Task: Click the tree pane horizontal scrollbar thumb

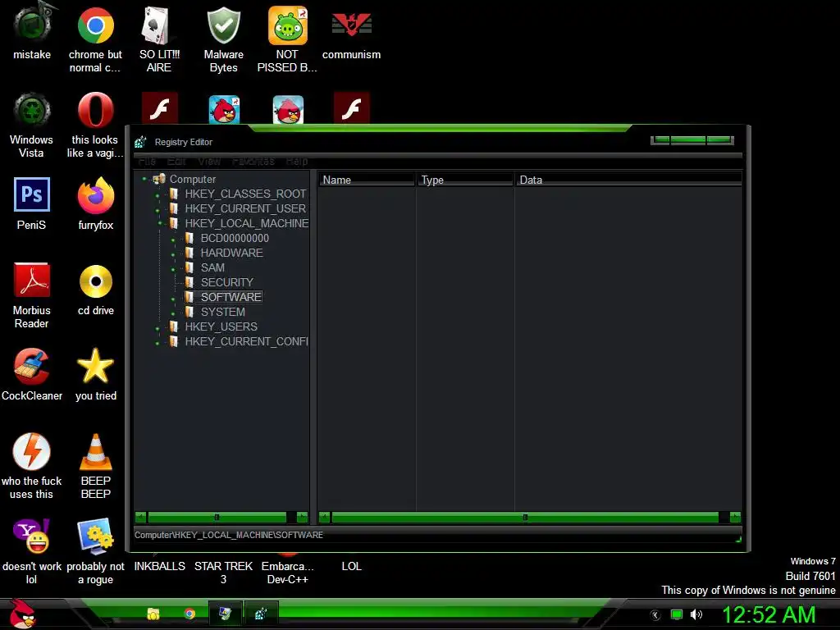Action: point(217,517)
